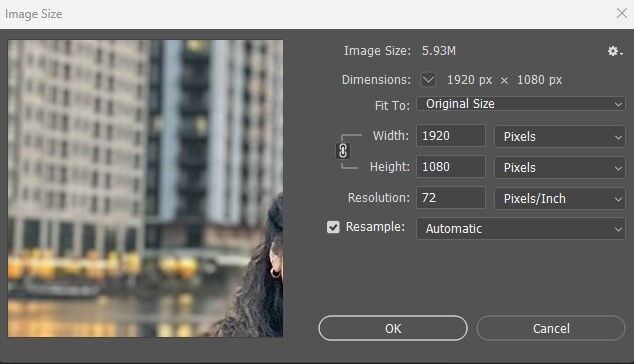
Task: Click the image preview thumbnail
Action: pos(146,188)
